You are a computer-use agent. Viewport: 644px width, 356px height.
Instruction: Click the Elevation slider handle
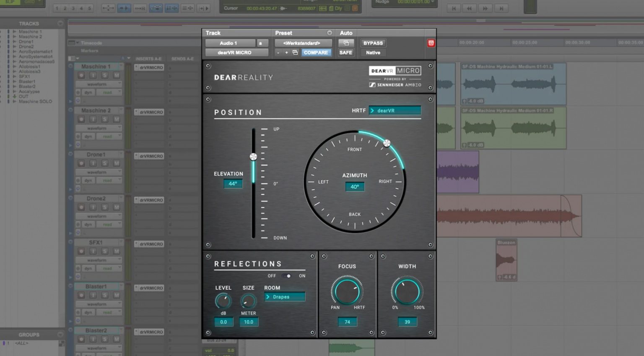tap(253, 157)
